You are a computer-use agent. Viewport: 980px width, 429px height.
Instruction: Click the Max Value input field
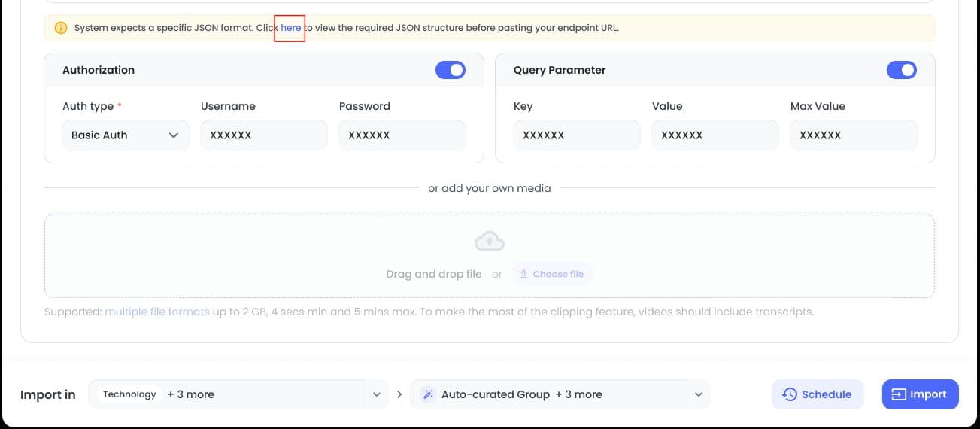[854, 135]
